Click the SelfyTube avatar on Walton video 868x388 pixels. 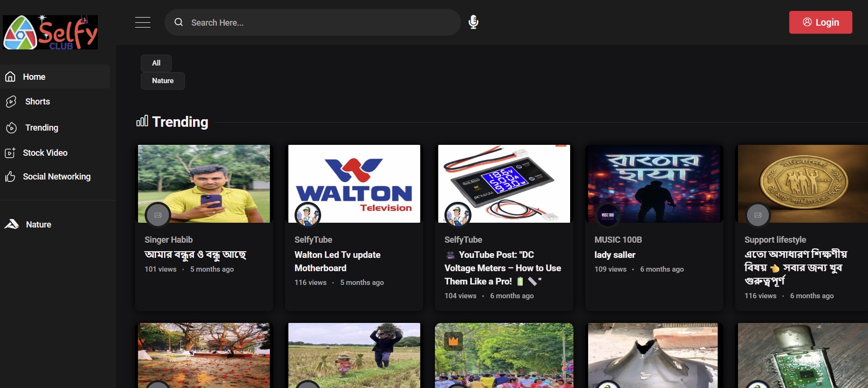coord(308,215)
